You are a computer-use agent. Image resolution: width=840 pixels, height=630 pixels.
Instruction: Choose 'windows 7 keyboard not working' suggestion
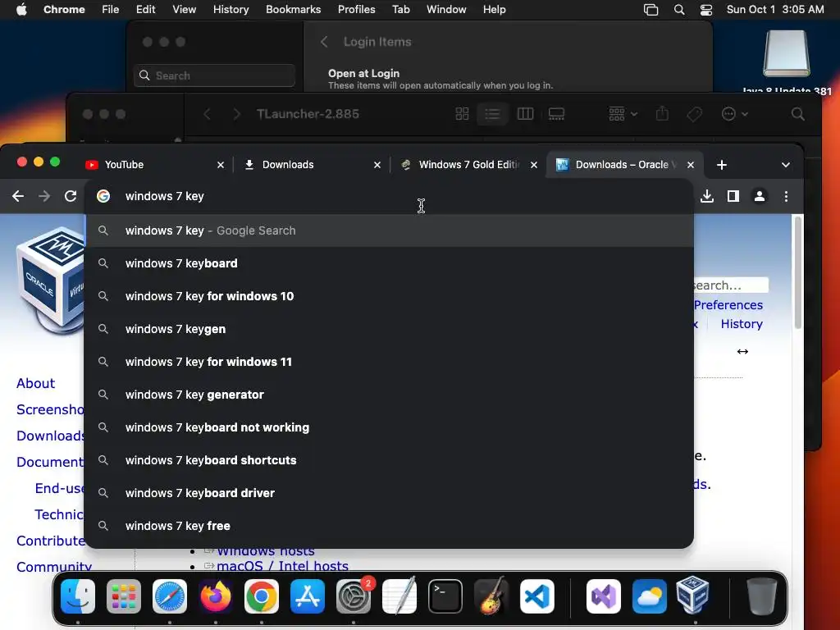(389, 427)
